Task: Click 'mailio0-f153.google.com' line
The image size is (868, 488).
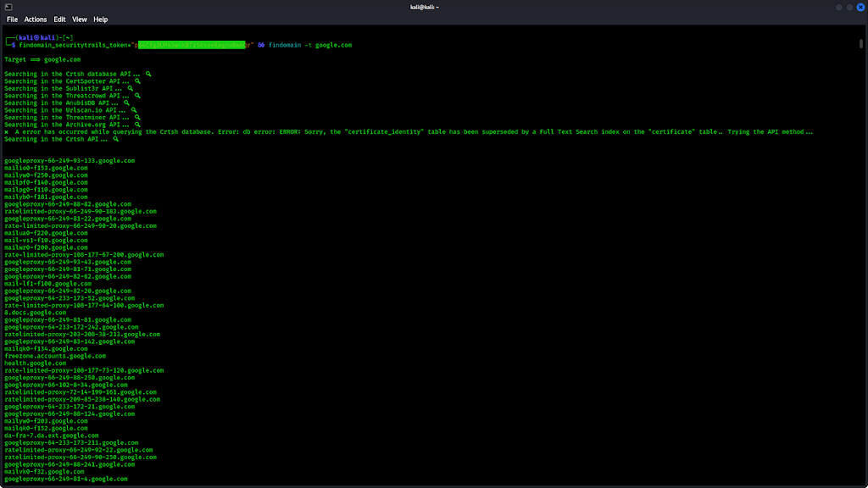Action: pyautogui.click(x=46, y=168)
